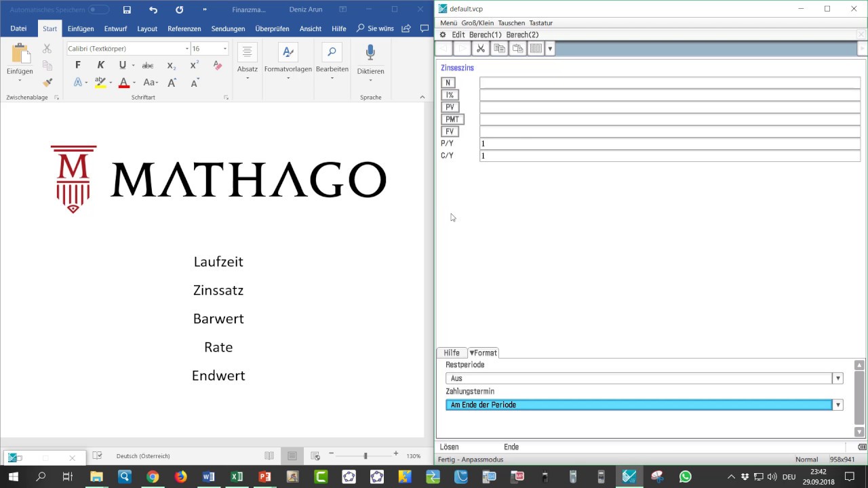
Task: Undo the last action in Word
Action: click(153, 9)
